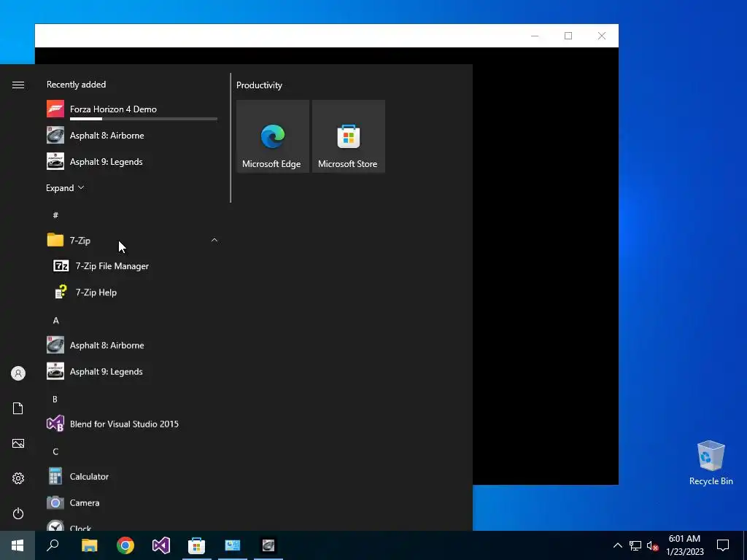Maximize the background window

[x=568, y=36]
